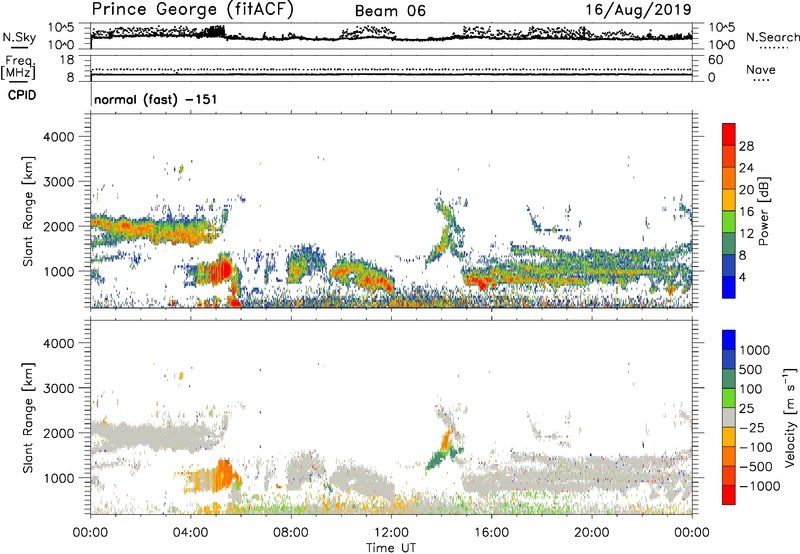The image size is (800, 554).
Task: Click the 'normal (fast) -151' text
Action: pos(156,99)
